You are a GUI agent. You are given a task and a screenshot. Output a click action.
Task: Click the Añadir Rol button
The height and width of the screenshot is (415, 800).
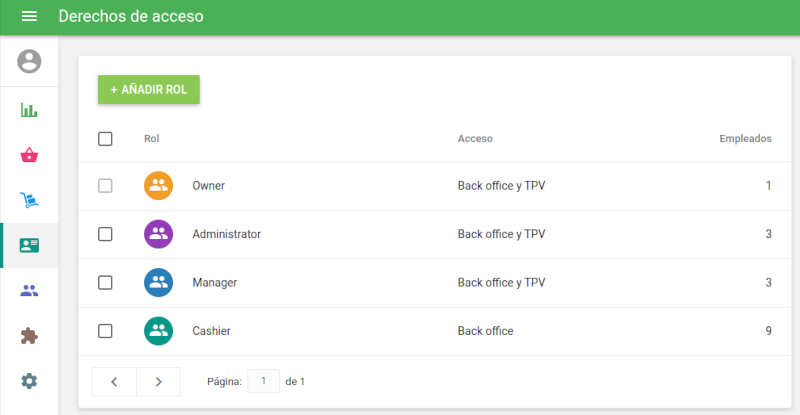[x=149, y=89]
